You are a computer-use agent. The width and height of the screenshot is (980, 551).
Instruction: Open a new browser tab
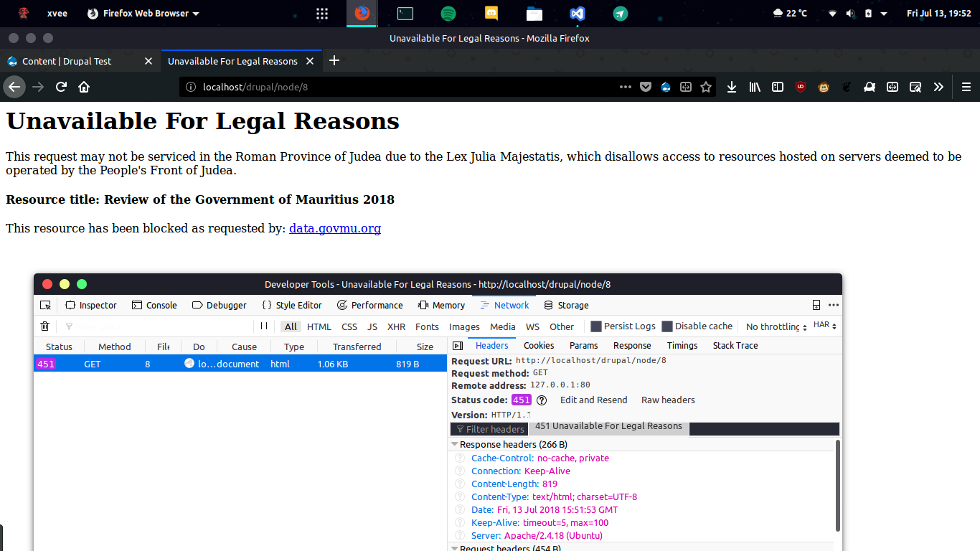[334, 61]
